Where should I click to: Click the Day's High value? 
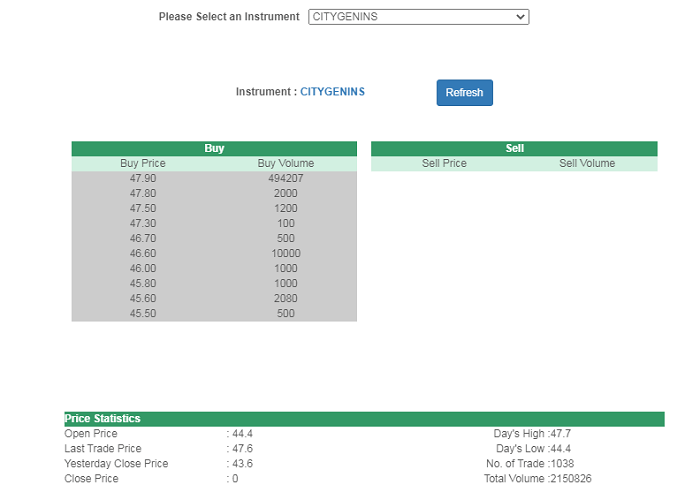560,434
